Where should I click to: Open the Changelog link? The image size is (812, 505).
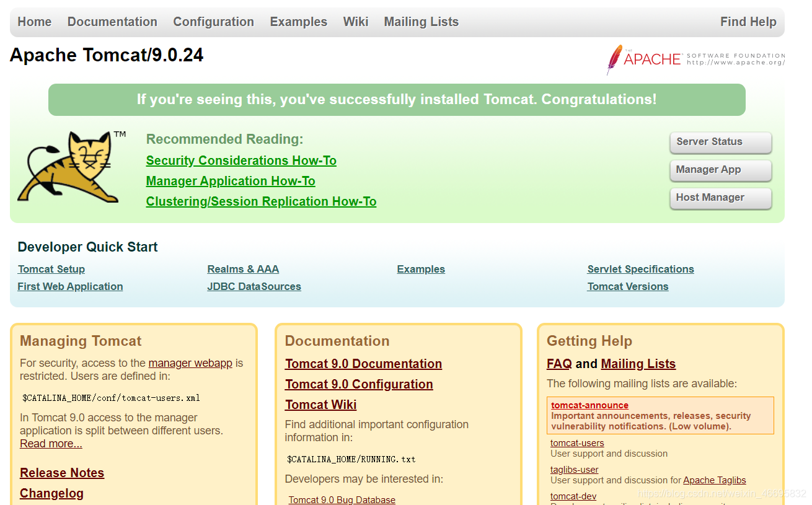click(51, 493)
